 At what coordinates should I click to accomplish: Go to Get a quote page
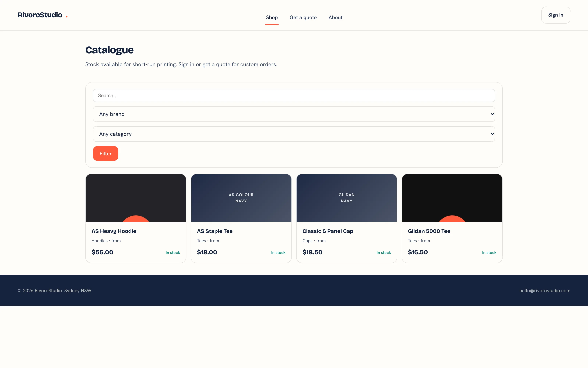[x=303, y=17]
